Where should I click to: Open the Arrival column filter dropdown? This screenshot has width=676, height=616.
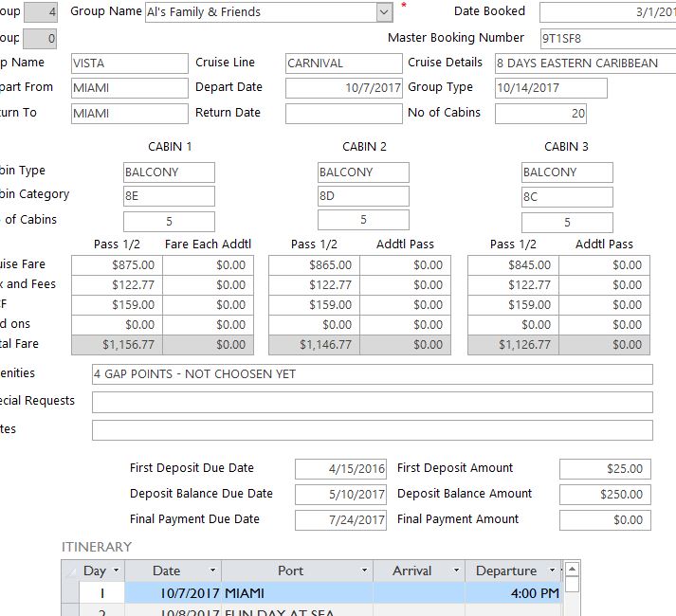pos(455,571)
